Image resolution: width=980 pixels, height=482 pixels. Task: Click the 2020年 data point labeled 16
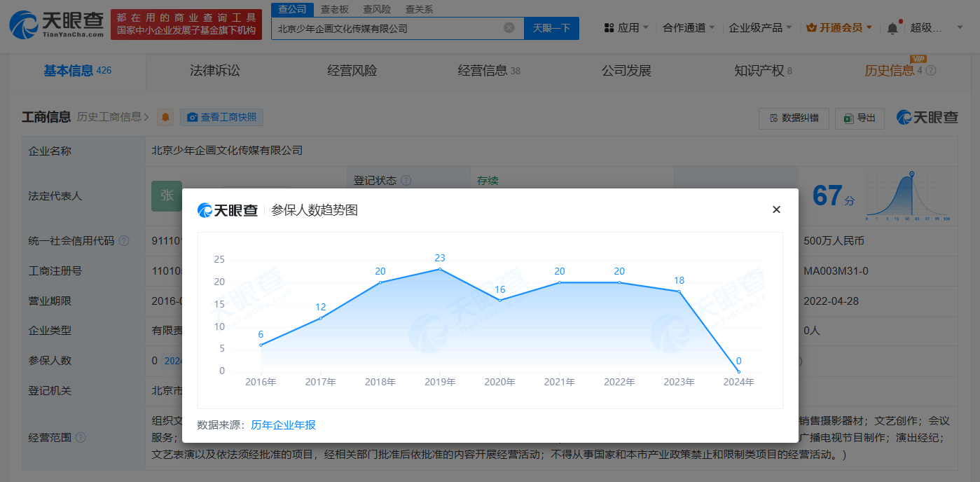(499, 300)
